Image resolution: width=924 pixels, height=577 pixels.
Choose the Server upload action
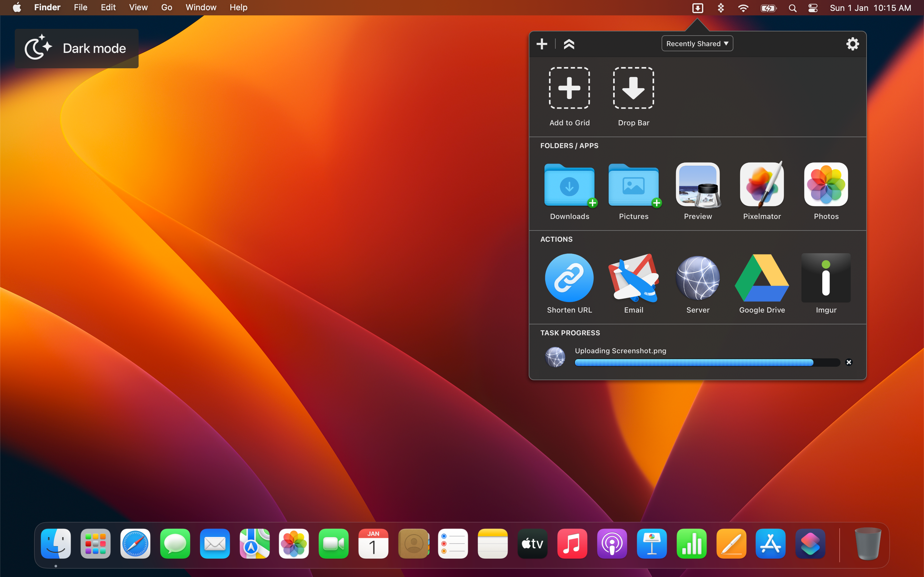[697, 279]
